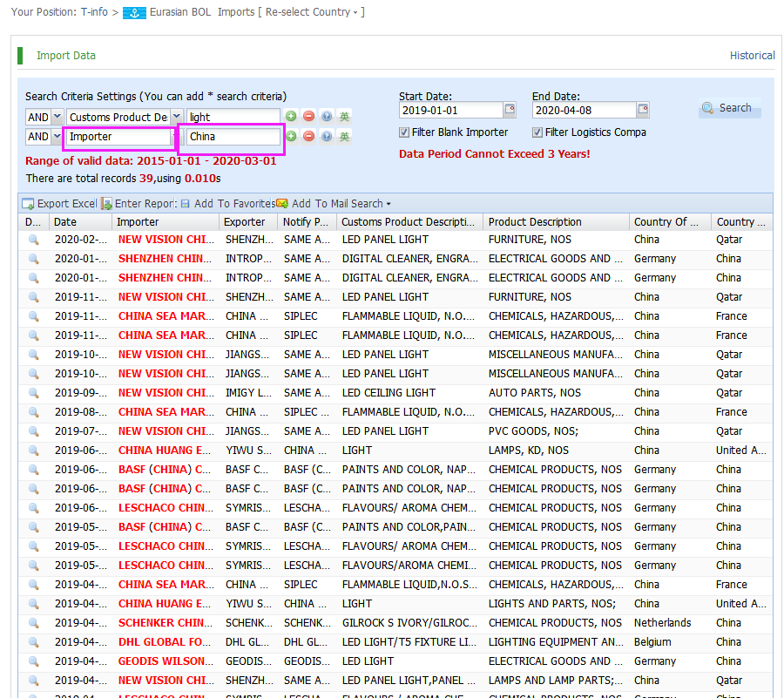Click the translate icon beside the China field
Image resolution: width=784 pixels, height=698 pixels.
point(344,137)
